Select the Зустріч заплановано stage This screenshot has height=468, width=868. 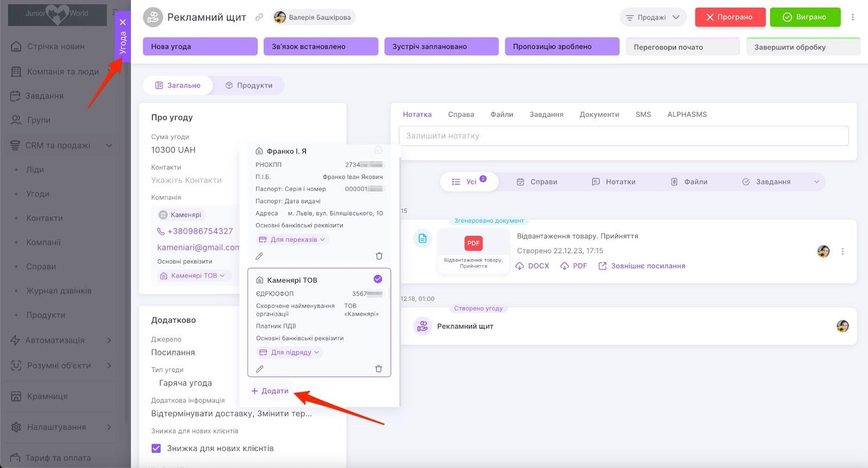(441, 47)
